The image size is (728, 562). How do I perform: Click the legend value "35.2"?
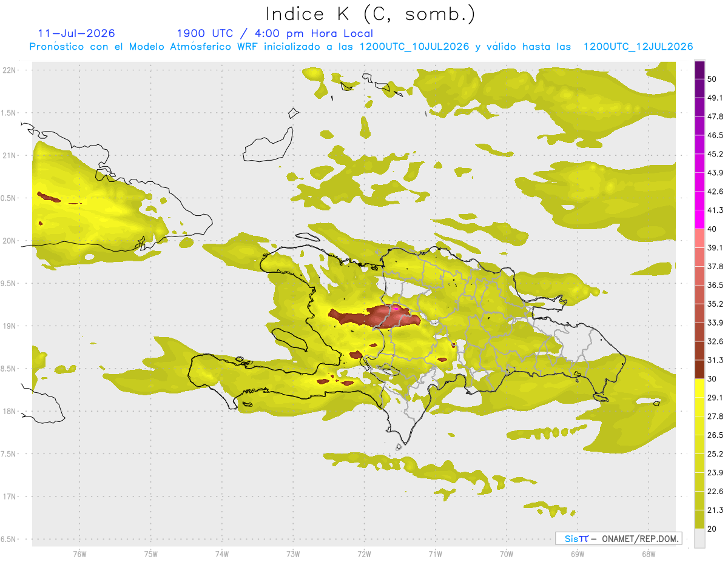pos(716,304)
